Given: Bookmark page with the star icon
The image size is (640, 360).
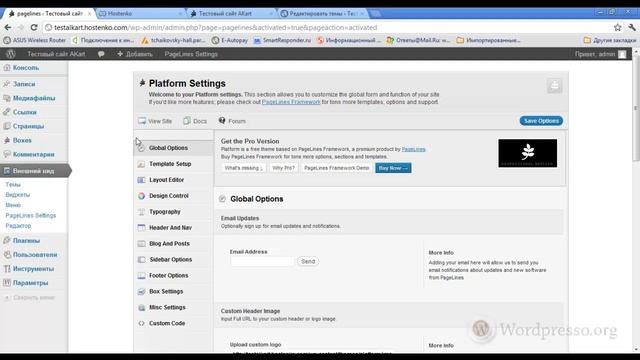Looking at the screenshot, I should click(618, 27).
